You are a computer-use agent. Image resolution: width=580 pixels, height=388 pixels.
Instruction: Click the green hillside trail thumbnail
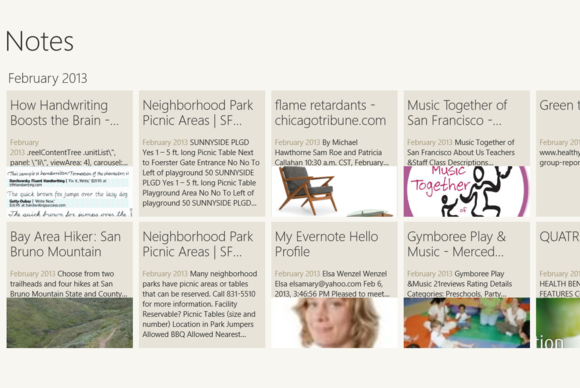70,323
